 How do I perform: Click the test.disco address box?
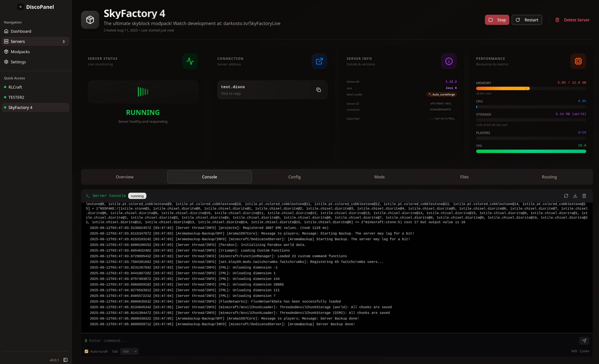[272, 90]
